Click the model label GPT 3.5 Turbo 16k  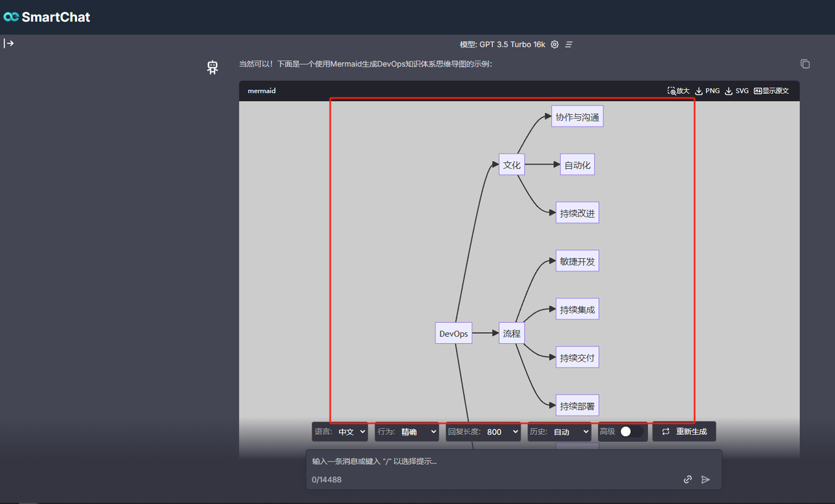(x=502, y=44)
